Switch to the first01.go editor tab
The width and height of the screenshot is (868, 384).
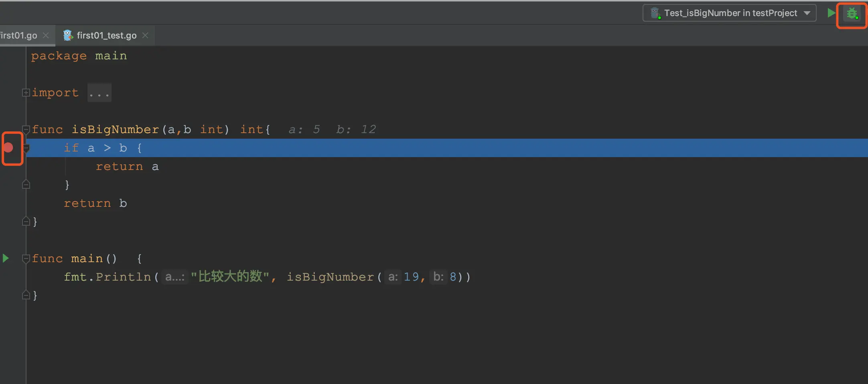[x=18, y=35]
